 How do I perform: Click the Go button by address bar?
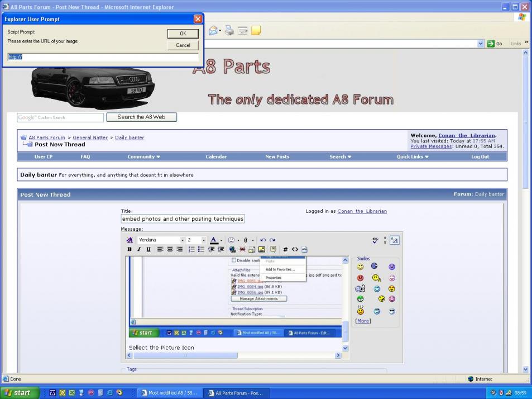495,44
